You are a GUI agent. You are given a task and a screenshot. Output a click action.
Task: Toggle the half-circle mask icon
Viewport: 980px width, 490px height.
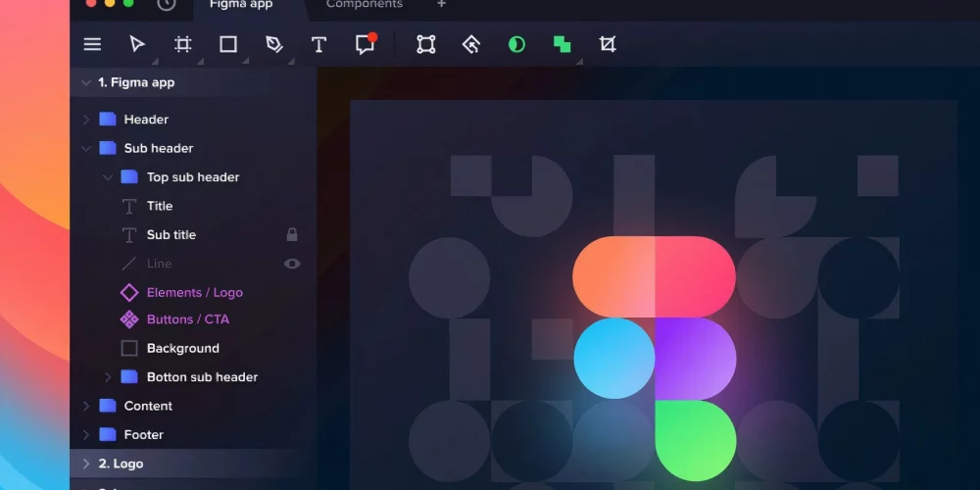pyautogui.click(x=516, y=44)
